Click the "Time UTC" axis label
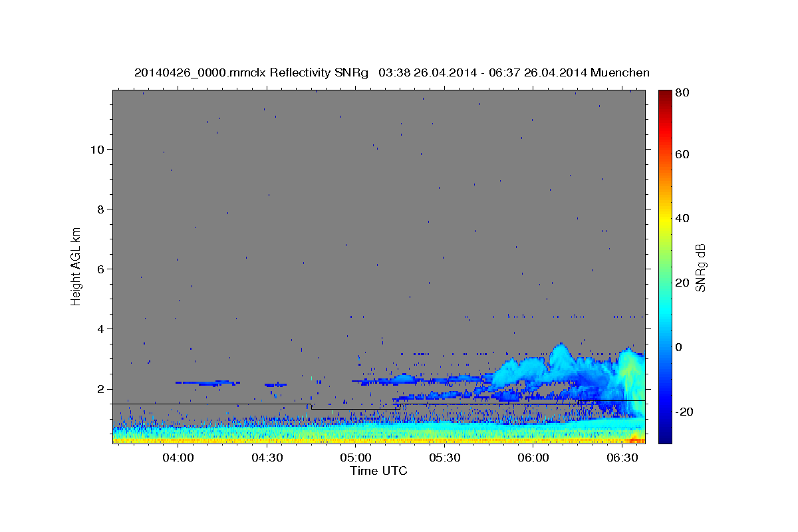Image resolution: width=798 pixels, height=532 pixels. click(378, 471)
